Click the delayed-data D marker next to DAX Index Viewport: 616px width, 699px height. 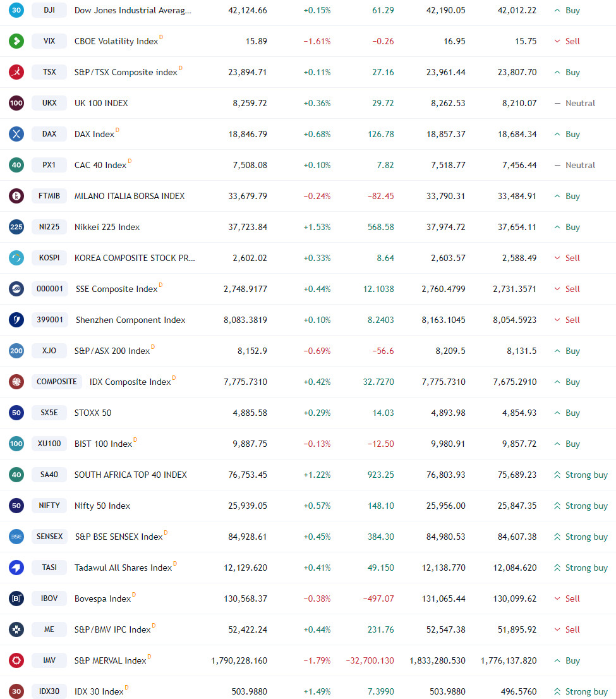[118, 130]
